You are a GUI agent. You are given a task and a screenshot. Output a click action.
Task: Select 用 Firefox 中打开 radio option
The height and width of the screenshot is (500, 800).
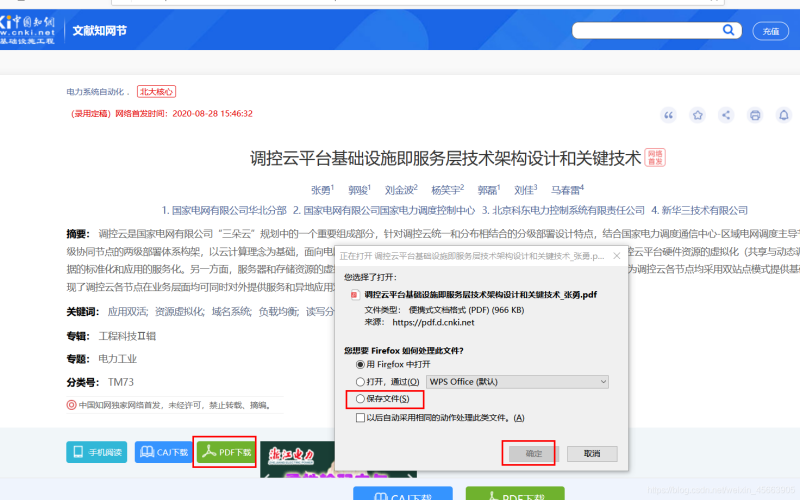(360, 364)
